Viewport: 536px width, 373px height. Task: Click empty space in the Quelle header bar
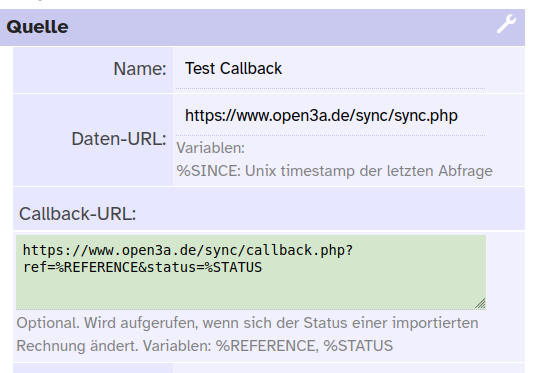pos(280,27)
